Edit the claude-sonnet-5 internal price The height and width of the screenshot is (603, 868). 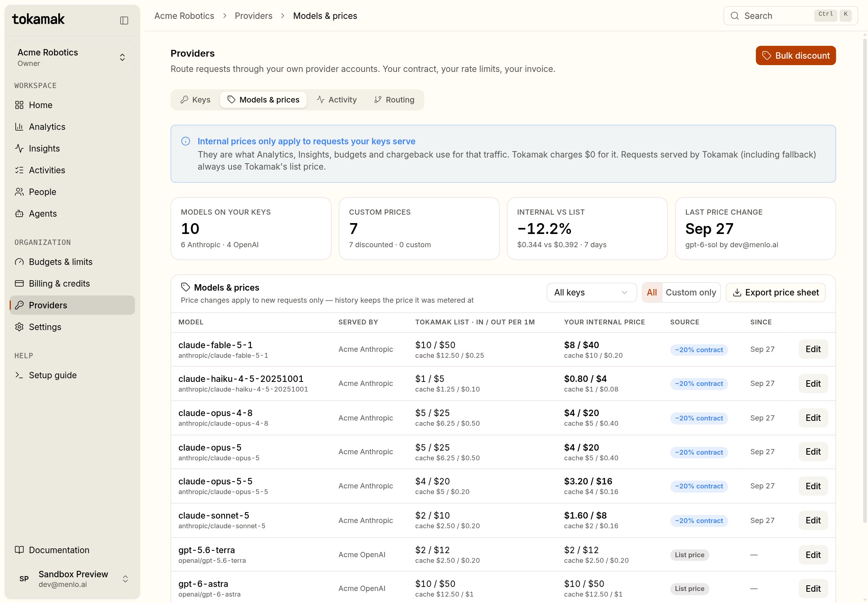813,521
